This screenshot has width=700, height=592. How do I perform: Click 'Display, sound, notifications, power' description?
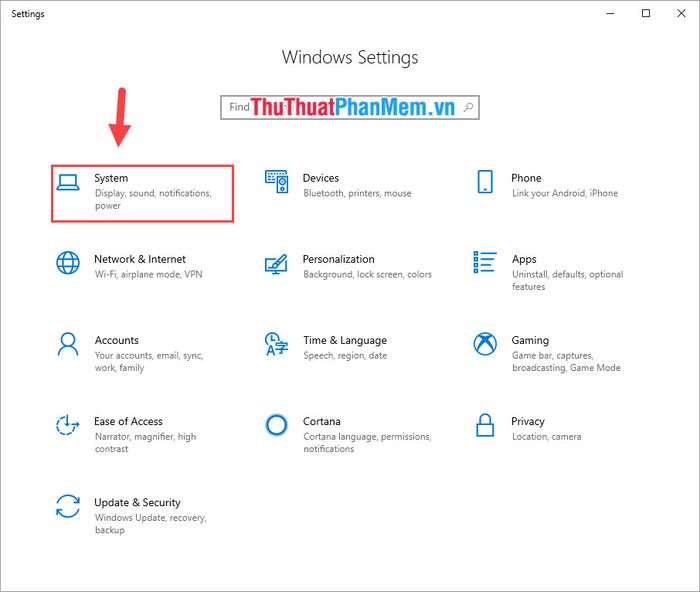click(x=153, y=200)
